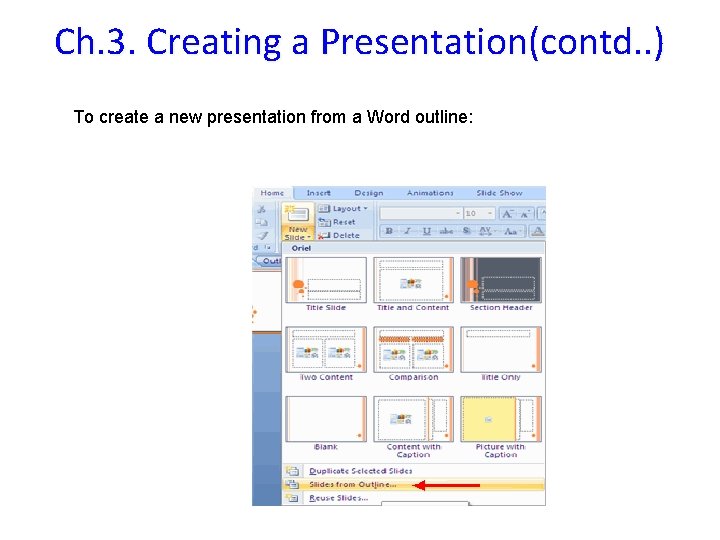Click the Delete red X icon
Image resolution: width=720 pixels, height=540 pixels.
click(324, 236)
